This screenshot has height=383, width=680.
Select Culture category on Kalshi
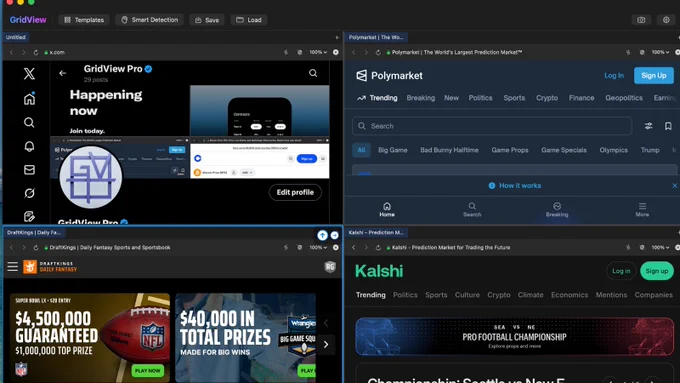467,295
